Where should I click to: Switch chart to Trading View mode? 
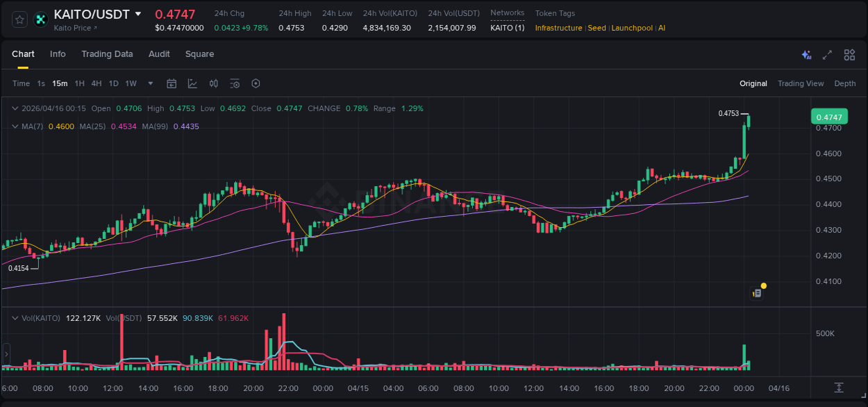click(801, 83)
